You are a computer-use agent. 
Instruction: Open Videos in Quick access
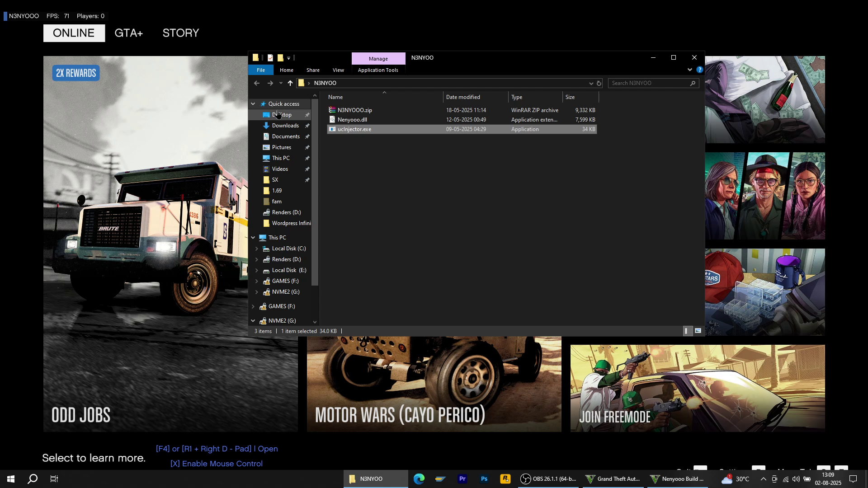(x=280, y=169)
